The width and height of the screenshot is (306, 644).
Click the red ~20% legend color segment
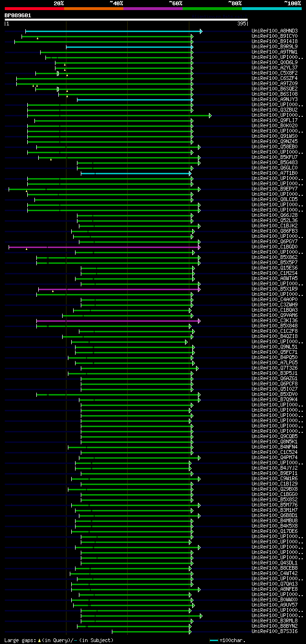click(x=34, y=8)
